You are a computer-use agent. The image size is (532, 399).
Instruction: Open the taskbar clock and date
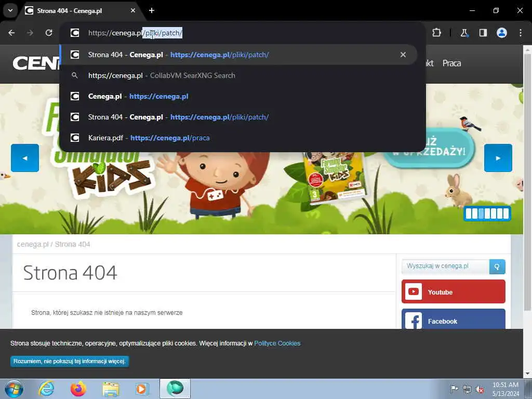pos(506,389)
